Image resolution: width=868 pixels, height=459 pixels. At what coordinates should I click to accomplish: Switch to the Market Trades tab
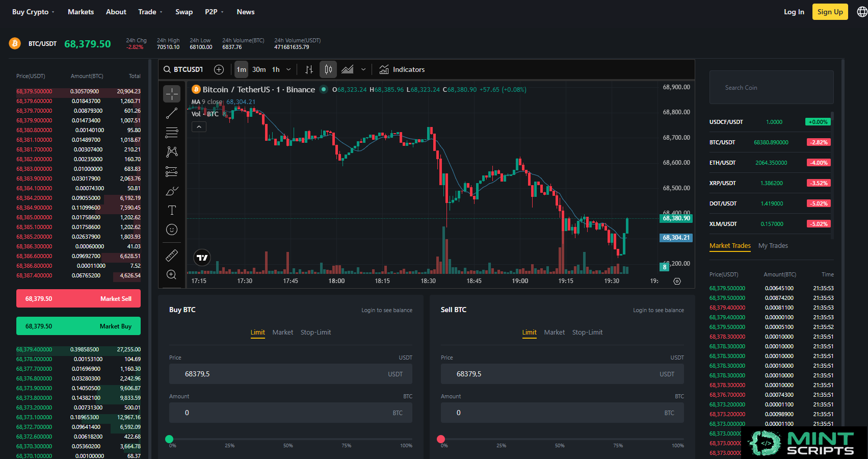point(730,246)
